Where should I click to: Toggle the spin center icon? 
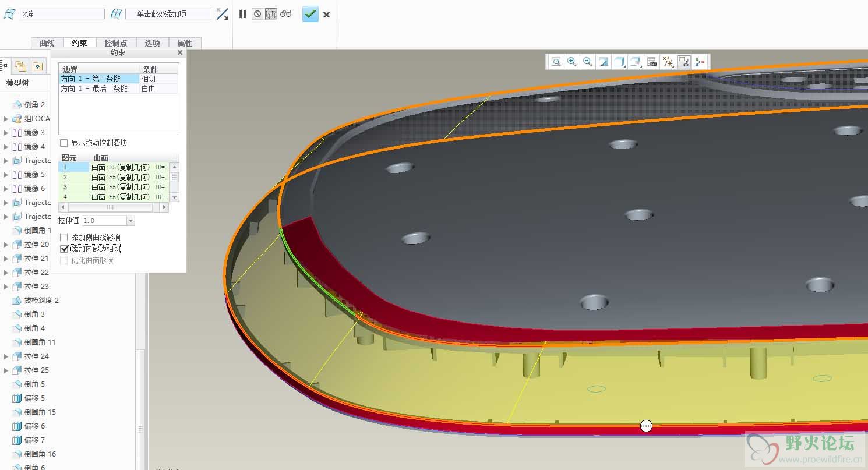pyautogui.click(x=700, y=62)
